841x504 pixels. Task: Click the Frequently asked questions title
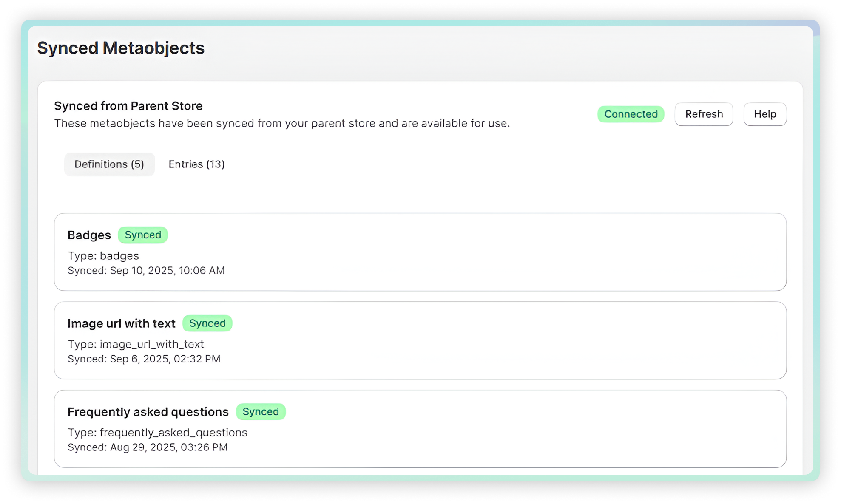[x=148, y=412]
